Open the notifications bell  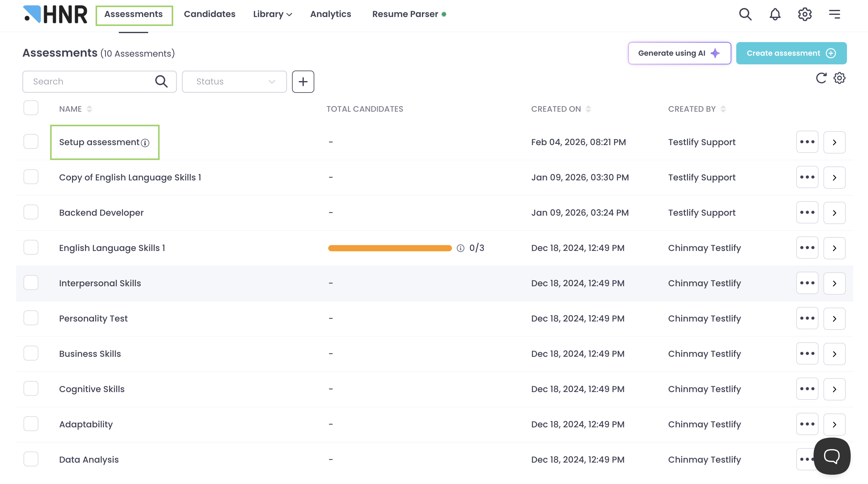point(775,14)
